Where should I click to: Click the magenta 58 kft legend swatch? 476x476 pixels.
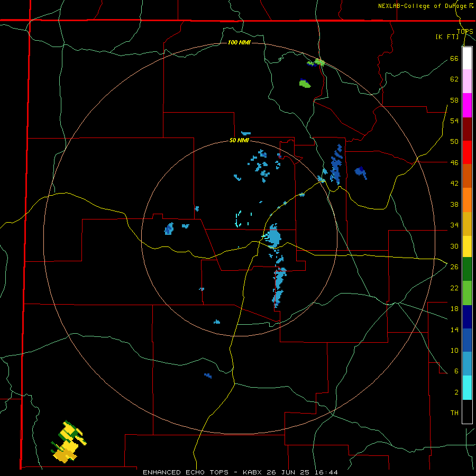(x=467, y=105)
